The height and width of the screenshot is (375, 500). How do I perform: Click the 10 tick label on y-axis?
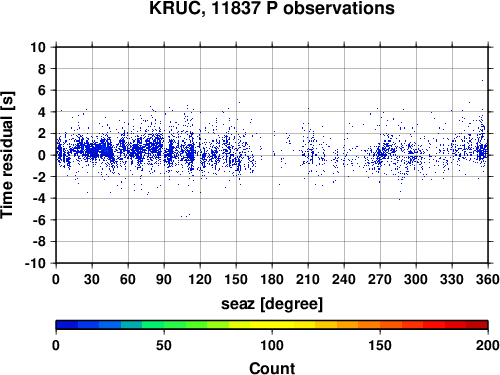pyautogui.click(x=38, y=47)
